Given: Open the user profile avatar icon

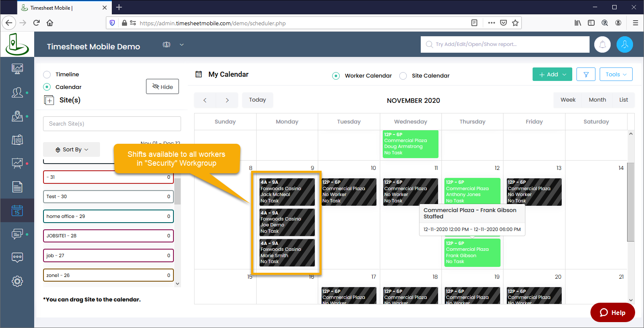Looking at the screenshot, I should pyautogui.click(x=625, y=44).
